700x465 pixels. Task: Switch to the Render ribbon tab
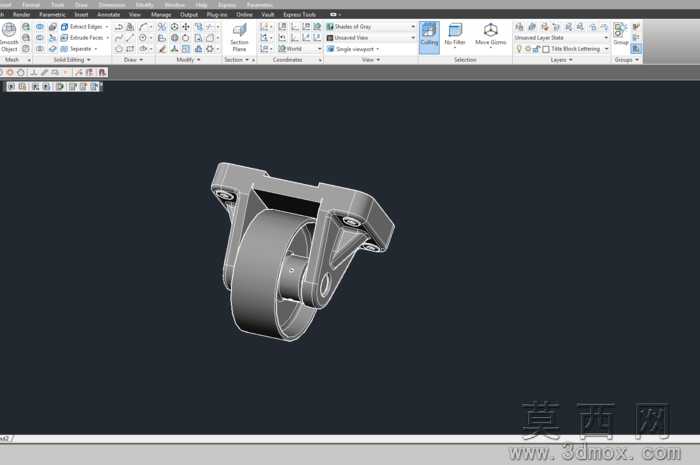tap(21, 15)
